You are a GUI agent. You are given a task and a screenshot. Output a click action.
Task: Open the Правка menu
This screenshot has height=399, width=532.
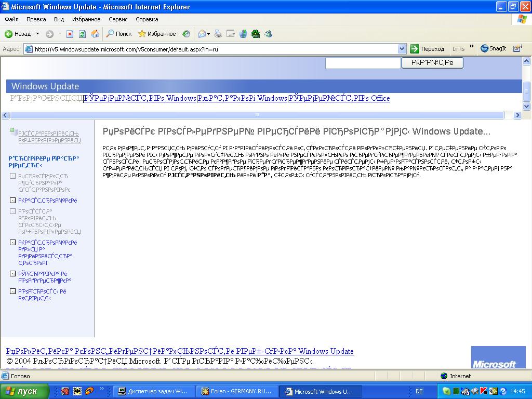pyautogui.click(x=36, y=19)
